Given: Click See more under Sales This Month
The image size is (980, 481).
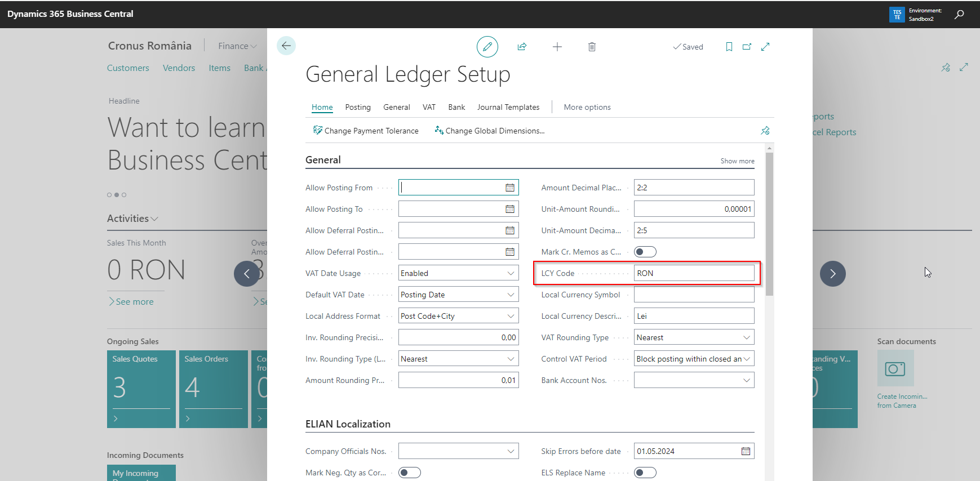Looking at the screenshot, I should click(131, 302).
